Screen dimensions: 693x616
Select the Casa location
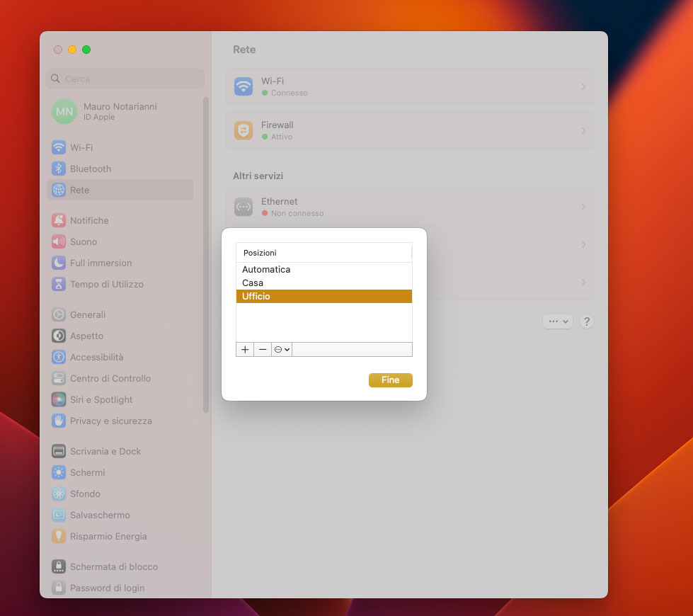324,283
